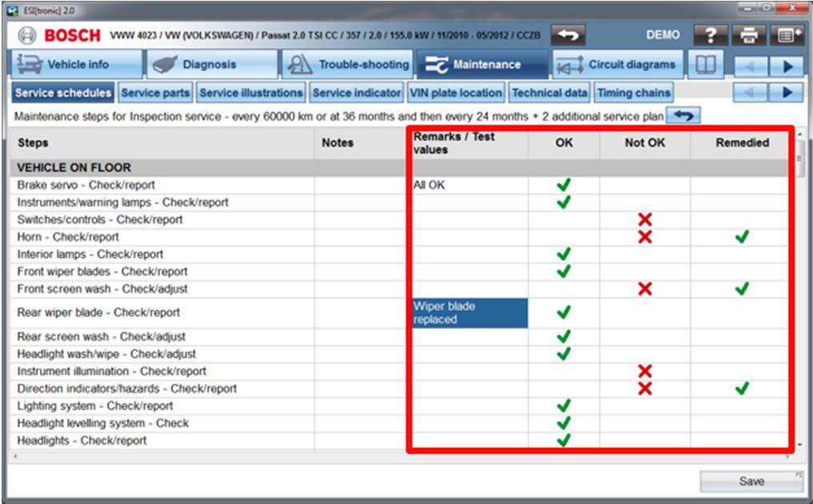This screenshot has height=504, width=813.
Task: Toggle OK check for Rear screen wash
Action: [564, 337]
